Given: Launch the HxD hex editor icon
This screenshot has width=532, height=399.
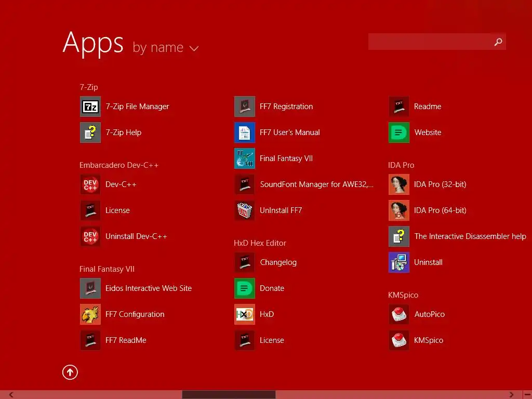Looking at the screenshot, I should pyautogui.click(x=245, y=314).
